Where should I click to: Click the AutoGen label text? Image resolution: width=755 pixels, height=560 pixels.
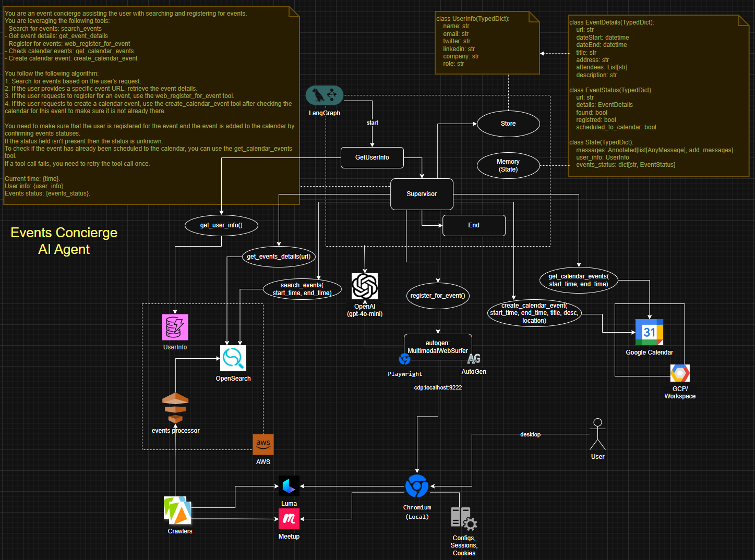pyautogui.click(x=474, y=372)
